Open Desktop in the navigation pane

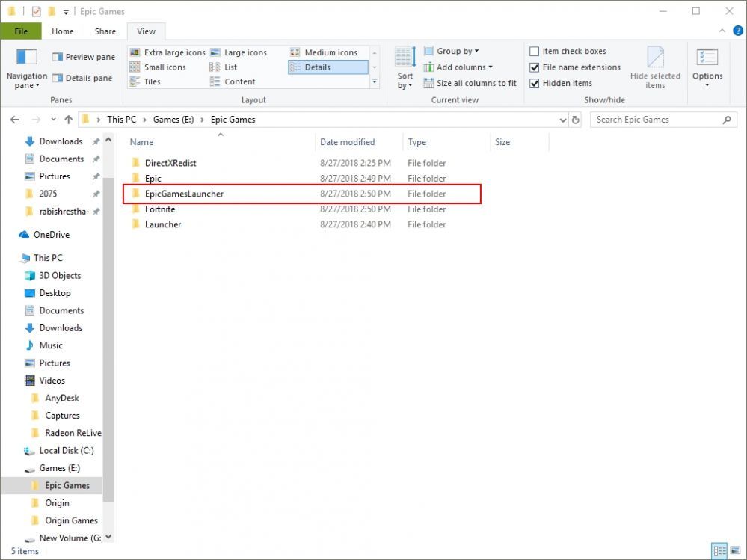(x=55, y=293)
